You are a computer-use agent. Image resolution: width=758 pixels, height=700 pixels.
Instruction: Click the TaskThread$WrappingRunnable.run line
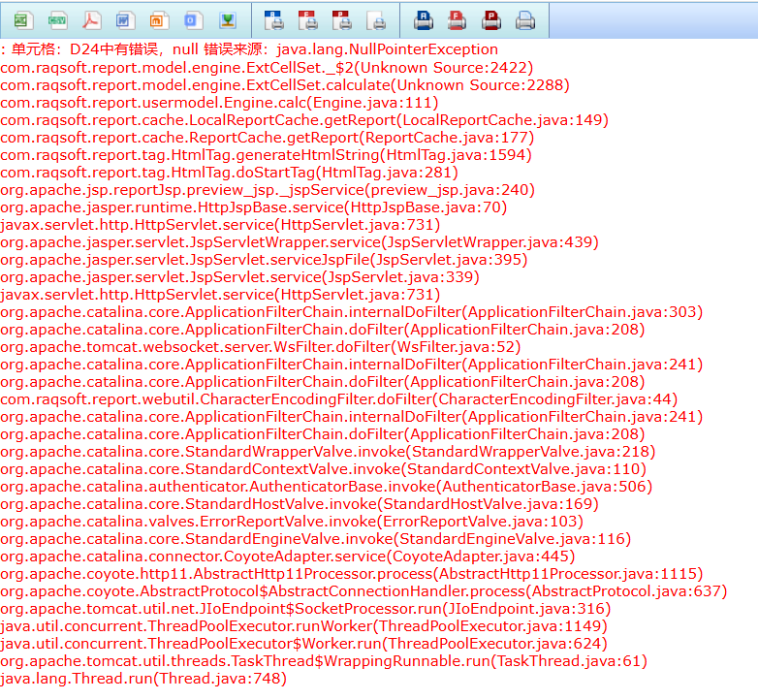[x=324, y=661]
